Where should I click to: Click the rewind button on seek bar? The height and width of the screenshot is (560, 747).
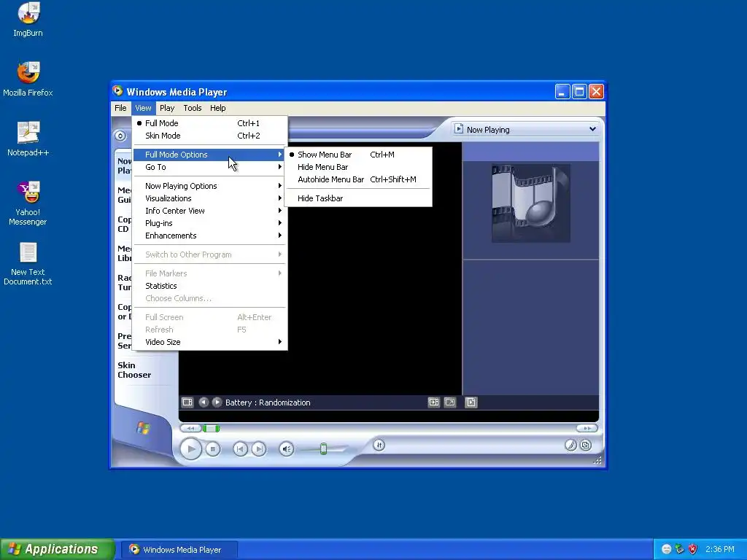[190, 428]
